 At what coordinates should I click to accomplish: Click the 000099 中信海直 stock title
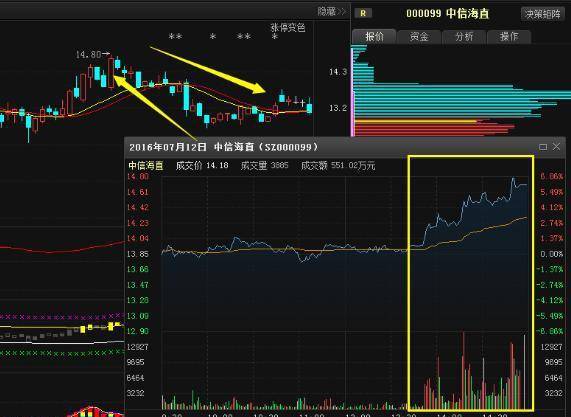[x=448, y=14]
